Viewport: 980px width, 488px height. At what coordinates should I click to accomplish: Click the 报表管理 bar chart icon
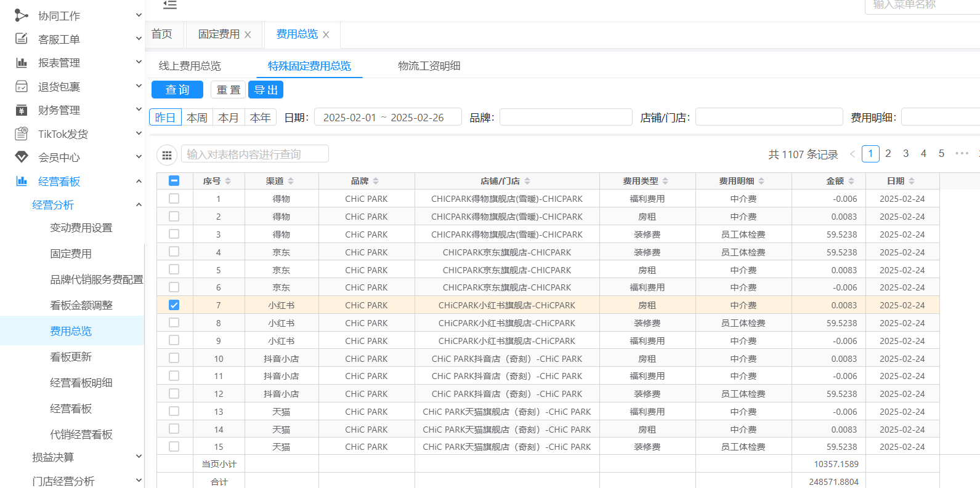22,63
